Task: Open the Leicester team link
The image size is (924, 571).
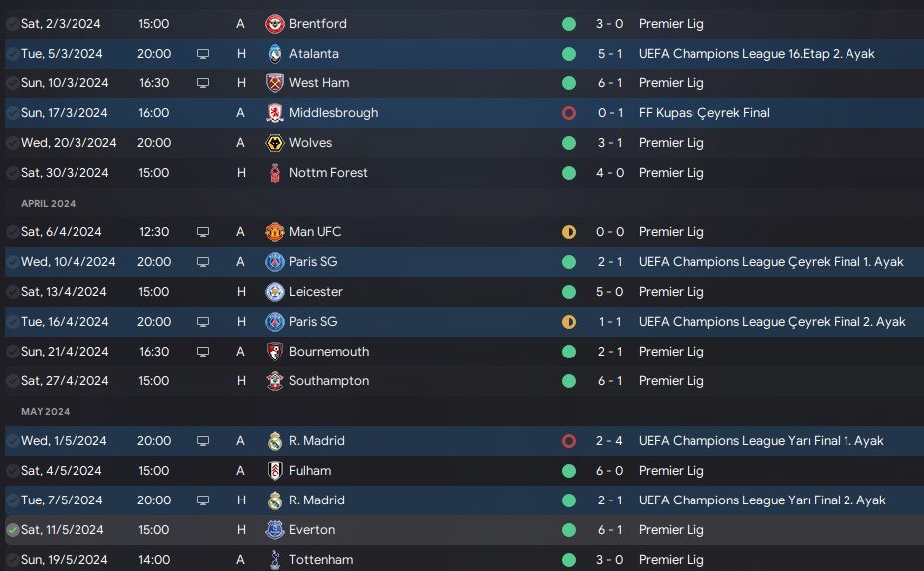Action: [315, 292]
